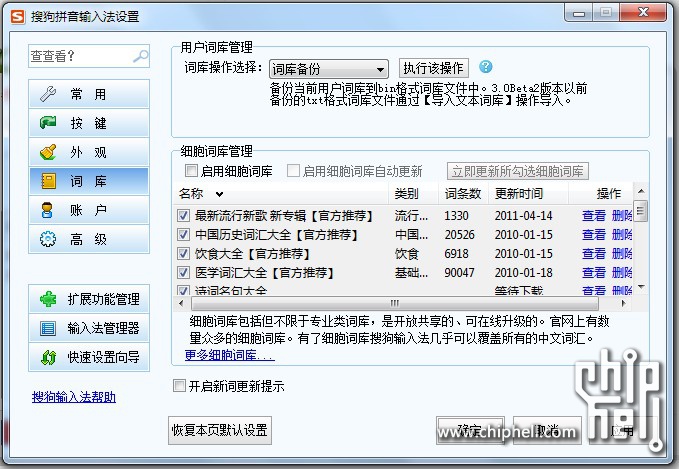This screenshot has width=679, height=469.
Task: Click 删除 for 最新流行新歌 row
Action: point(622,215)
